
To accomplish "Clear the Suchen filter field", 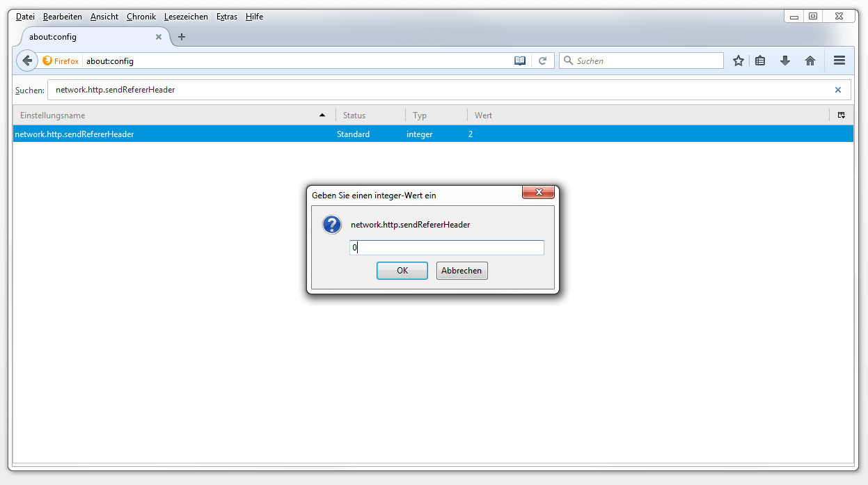I will tap(838, 90).
